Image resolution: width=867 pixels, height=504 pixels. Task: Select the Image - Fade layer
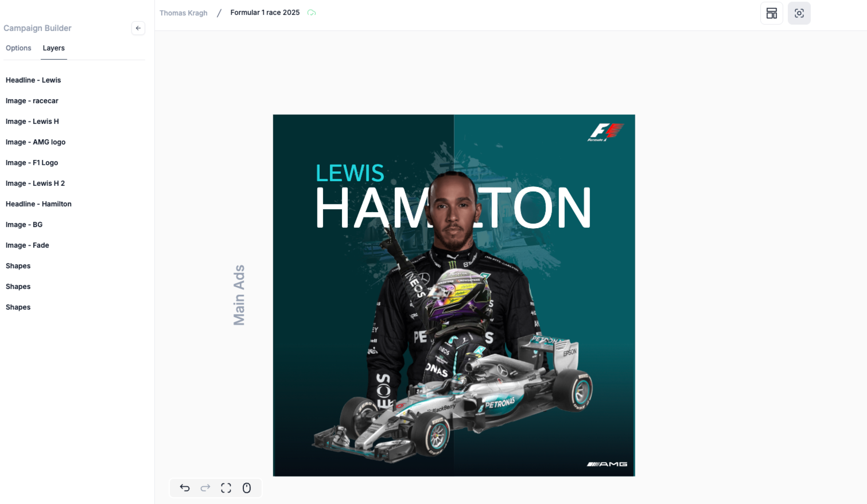click(x=27, y=245)
